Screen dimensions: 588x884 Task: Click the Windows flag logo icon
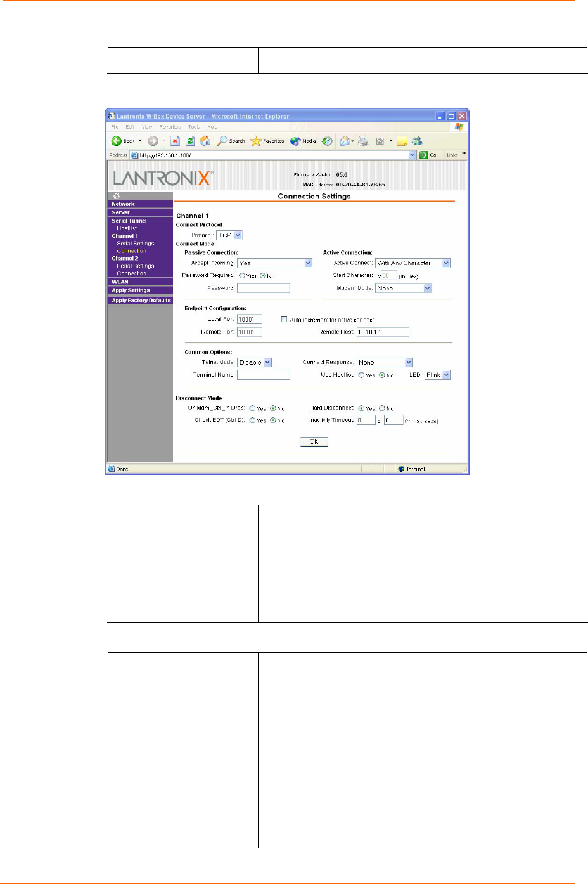[x=459, y=127]
